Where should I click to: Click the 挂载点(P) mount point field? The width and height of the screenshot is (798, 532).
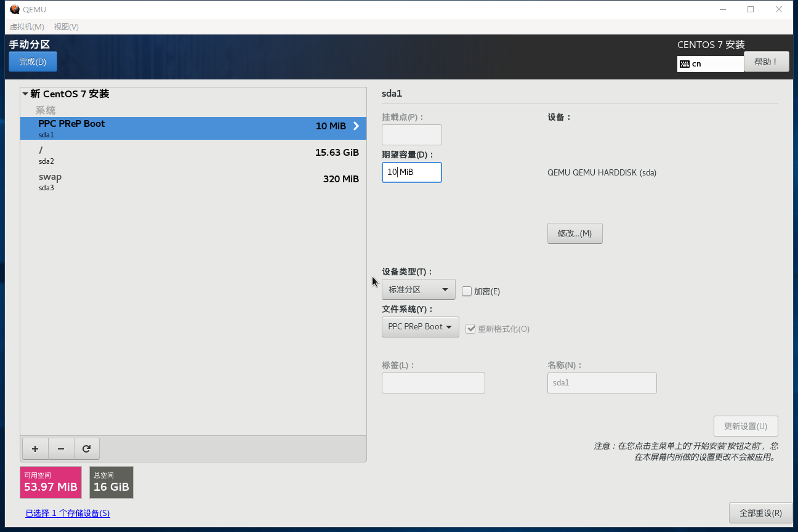tap(412, 135)
